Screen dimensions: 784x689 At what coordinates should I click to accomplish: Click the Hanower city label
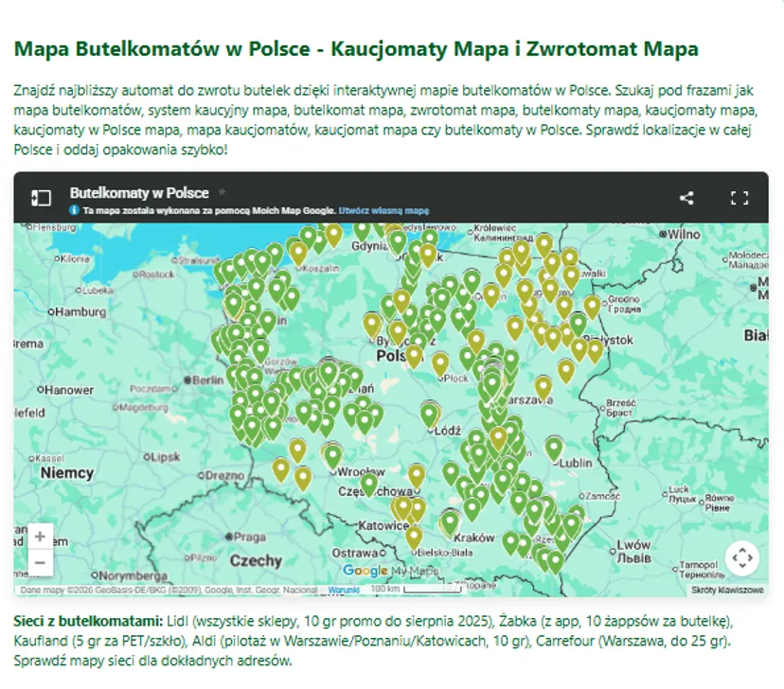66,390
